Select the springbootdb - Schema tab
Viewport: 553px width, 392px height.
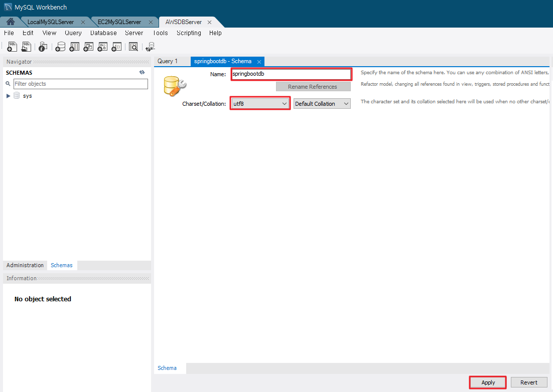tap(222, 61)
